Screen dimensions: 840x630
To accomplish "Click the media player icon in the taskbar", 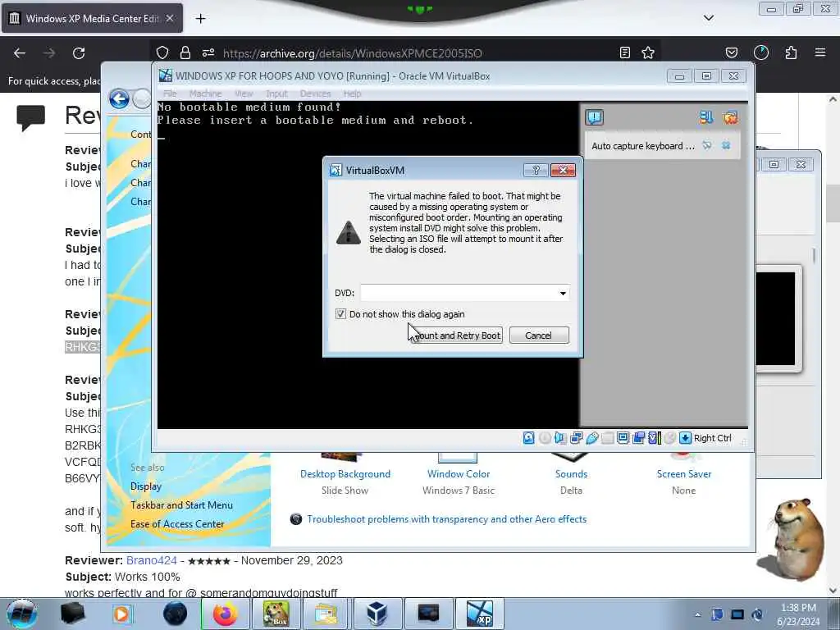I will [123, 614].
